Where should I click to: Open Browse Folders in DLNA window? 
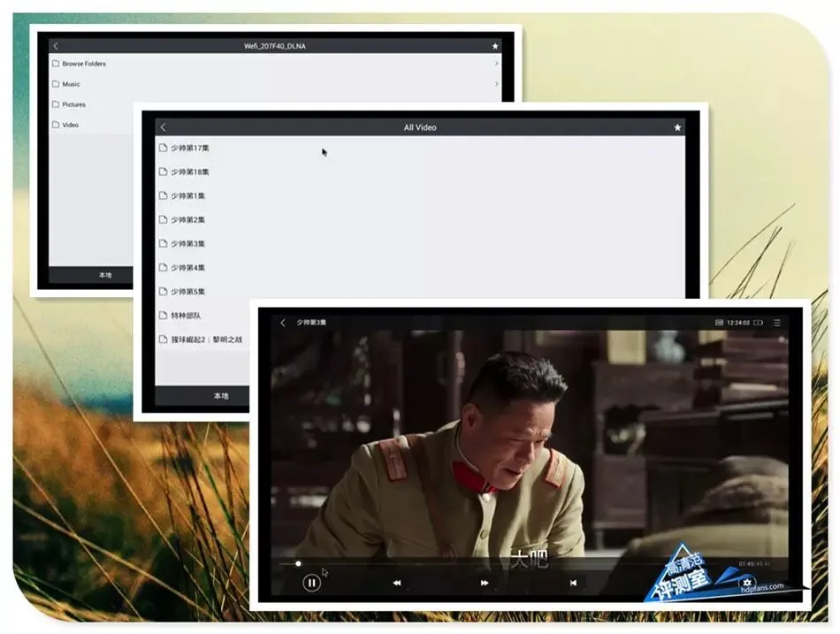tap(84, 64)
